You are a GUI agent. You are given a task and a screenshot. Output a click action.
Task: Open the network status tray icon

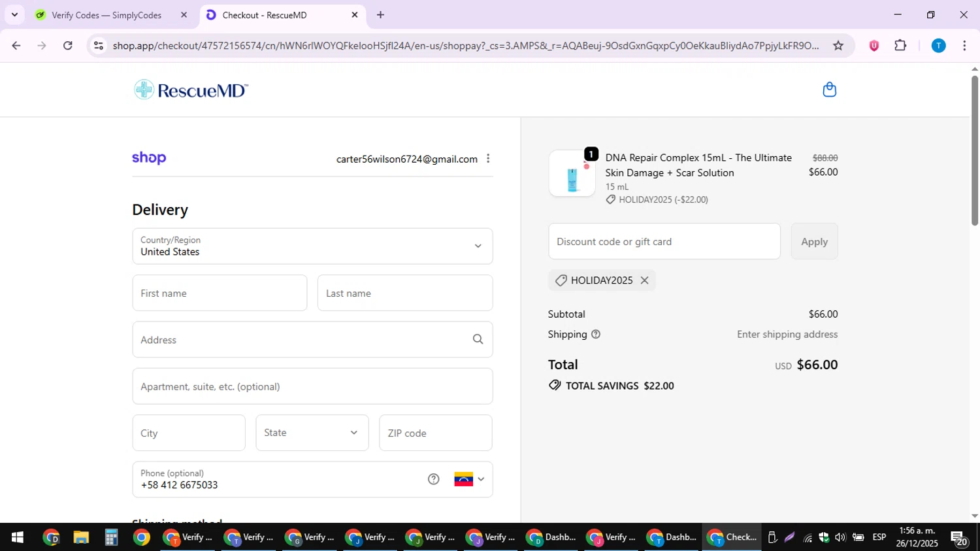(x=808, y=537)
